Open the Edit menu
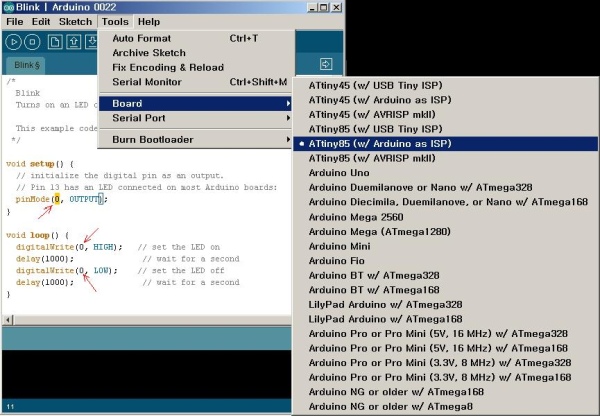 [41, 22]
